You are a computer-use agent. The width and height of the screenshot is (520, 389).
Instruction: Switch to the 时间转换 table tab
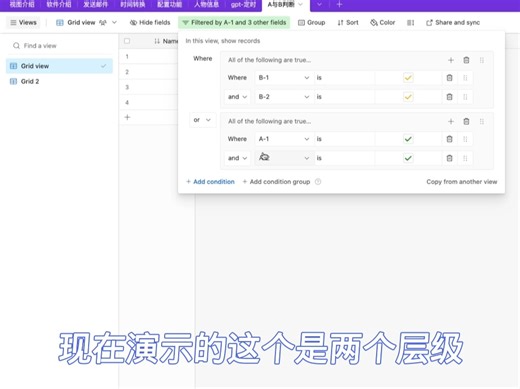click(133, 5)
